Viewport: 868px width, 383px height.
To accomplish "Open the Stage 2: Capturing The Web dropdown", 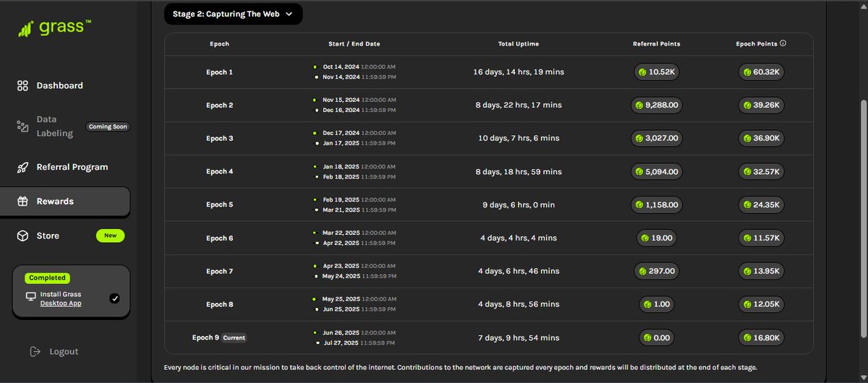I will [233, 14].
